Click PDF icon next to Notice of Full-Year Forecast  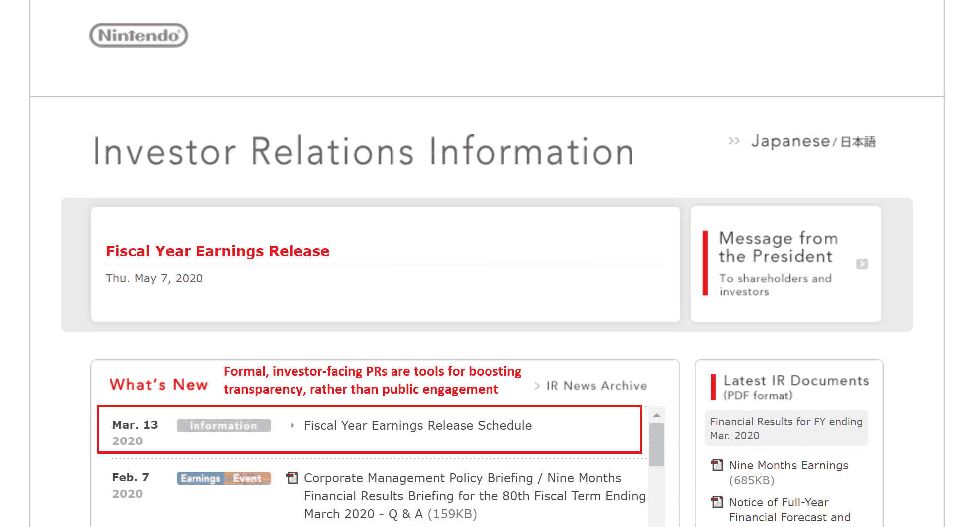click(x=717, y=502)
